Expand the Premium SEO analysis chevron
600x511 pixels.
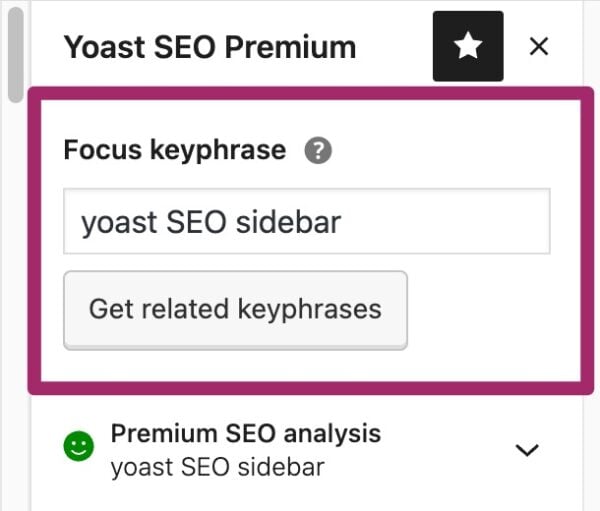(x=527, y=450)
